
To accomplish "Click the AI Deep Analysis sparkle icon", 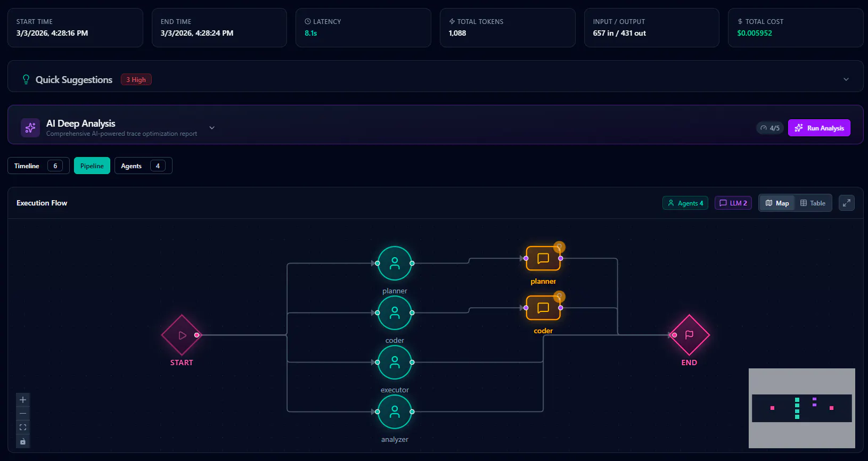I will [x=30, y=128].
